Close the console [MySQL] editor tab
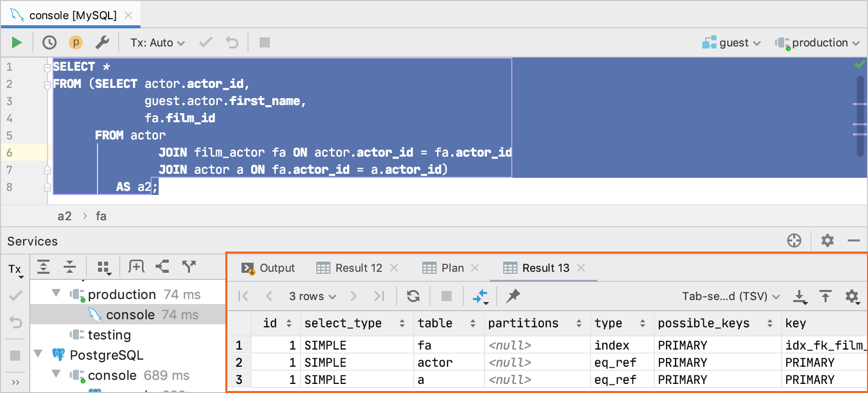Image resolution: width=868 pixels, height=393 pixels. [128, 15]
